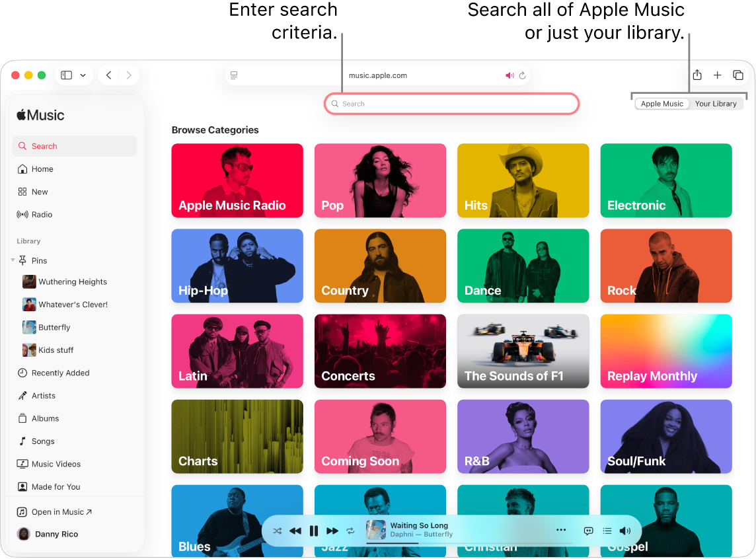Adjust the volume via the speaker icon
This screenshot has width=756, height=559.
625,531
